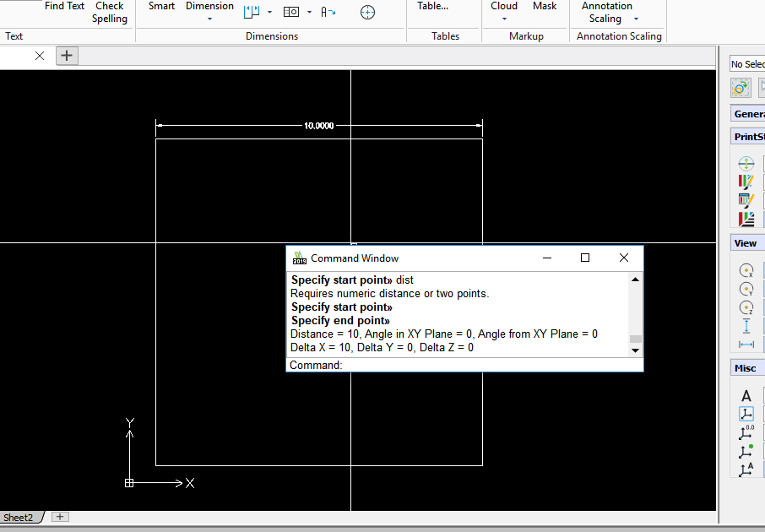Screen dimensions: 765x532
Task: Click the properties gear icon in right panel
Action: click(x=741, y=87)
